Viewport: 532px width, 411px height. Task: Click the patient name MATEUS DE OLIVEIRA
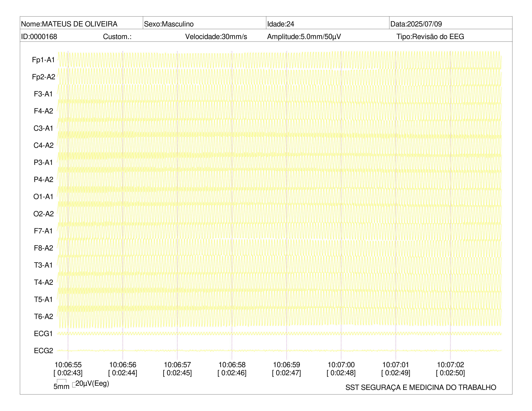pyautogui.click(x=80, y=24)
